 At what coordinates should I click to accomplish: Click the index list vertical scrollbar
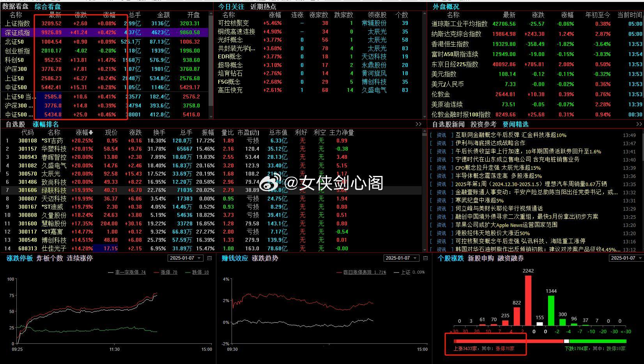coord(211,64)
